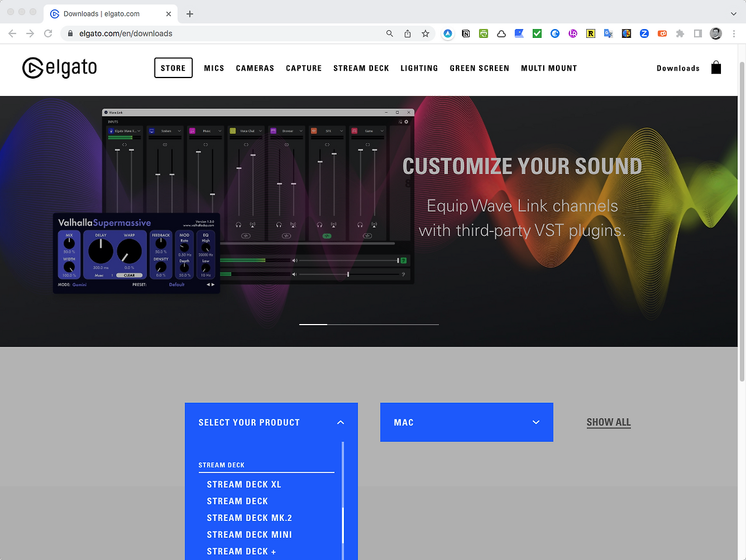Click the STORE button
Screen dimensions: 746x560
[x=173, y=68]
